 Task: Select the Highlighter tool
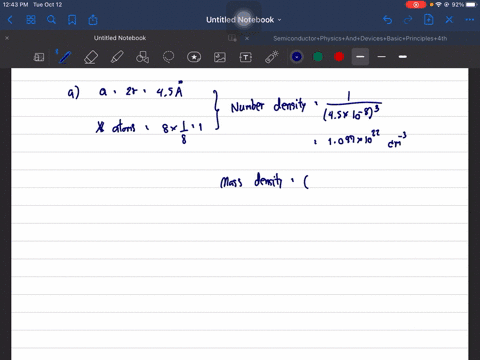[117, 57]
